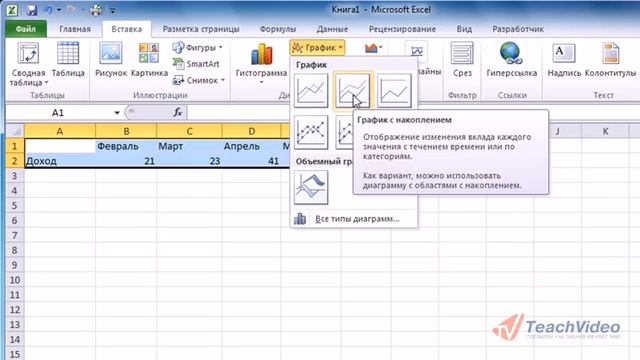Choose the line chart with markers thumbnail
The height and width of the screenshot is (360, 640).
click(311, 132)
